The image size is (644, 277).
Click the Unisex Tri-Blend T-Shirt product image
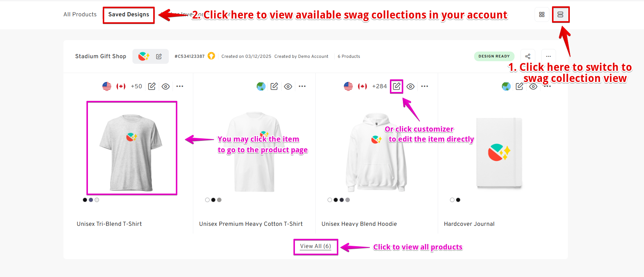point(132,148)
